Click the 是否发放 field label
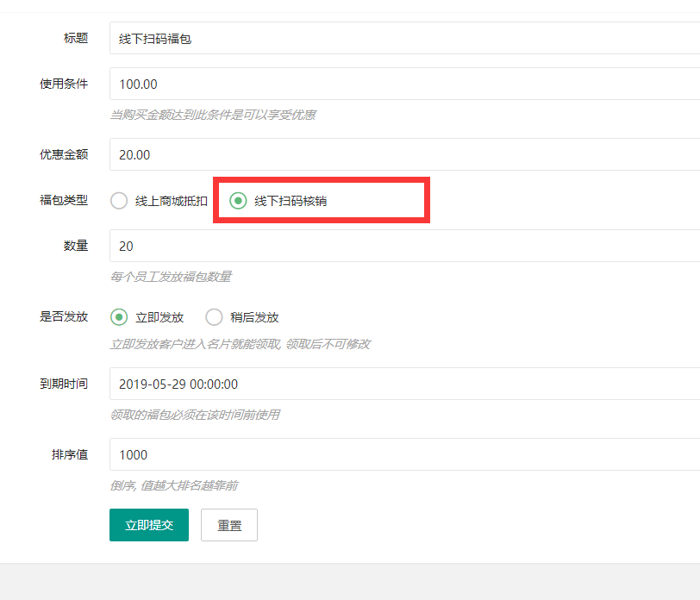 pyautogui.click(x=64, y=316)
